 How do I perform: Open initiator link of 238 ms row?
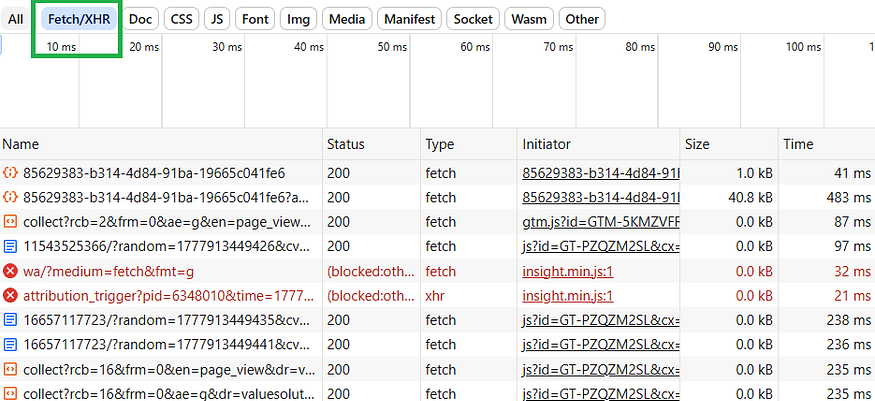pyautogui.click(x=600, y=320)
